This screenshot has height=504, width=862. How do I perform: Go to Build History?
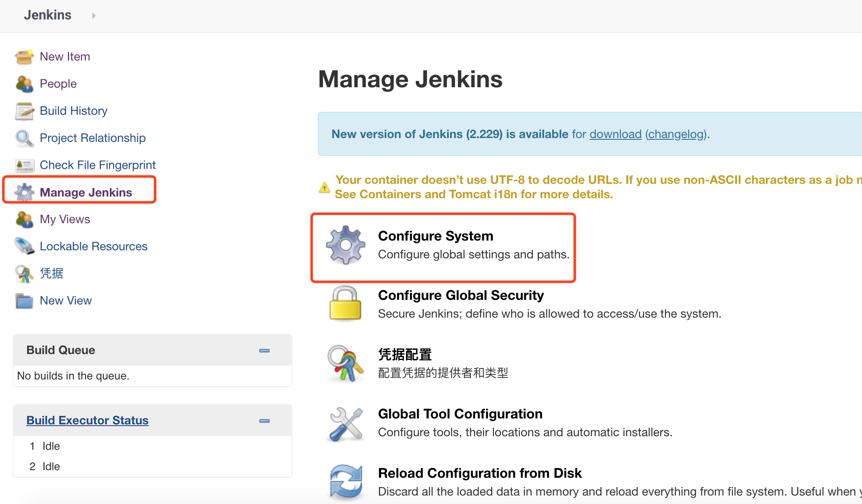(74, 111)
